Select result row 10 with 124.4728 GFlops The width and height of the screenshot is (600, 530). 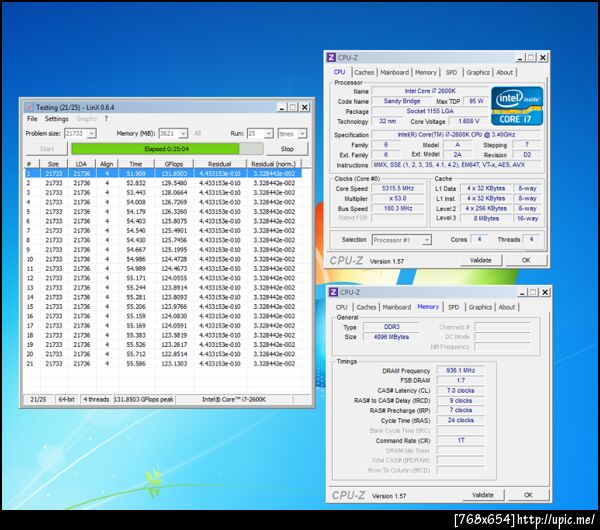(x=163, y=259)
